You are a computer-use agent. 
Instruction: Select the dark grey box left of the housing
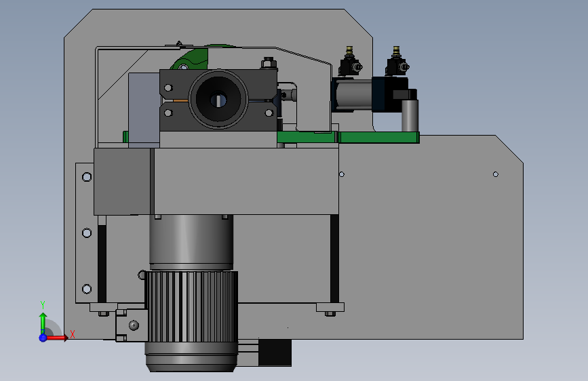click(122, 182)
